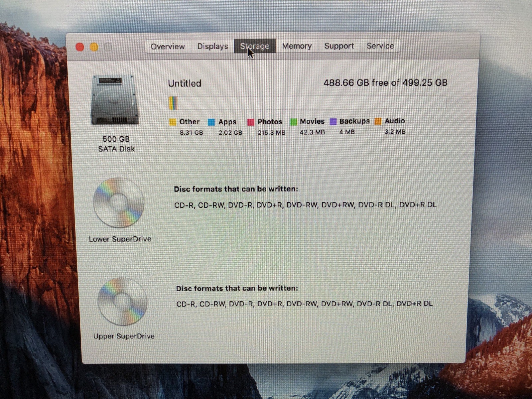Click the '215.3 MB' Photos size value
The height and width of the screenshot is (399, 532).
[x=272, y=132]
